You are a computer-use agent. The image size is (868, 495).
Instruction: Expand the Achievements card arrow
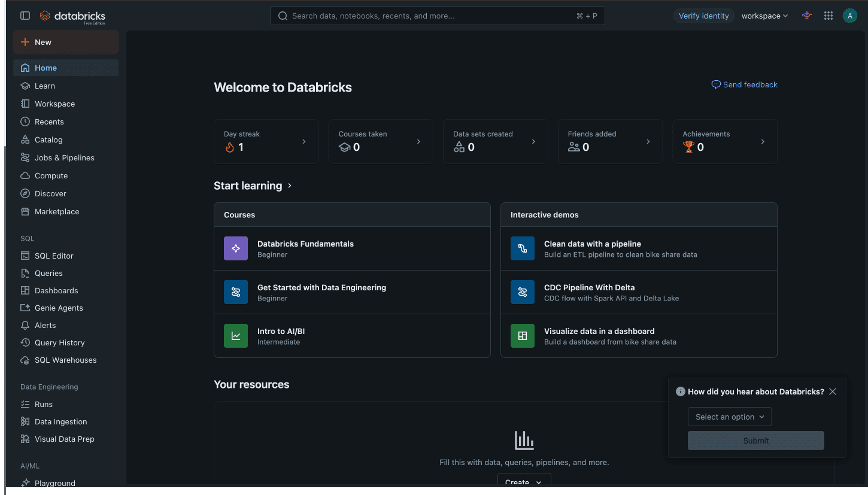point(763,142)
